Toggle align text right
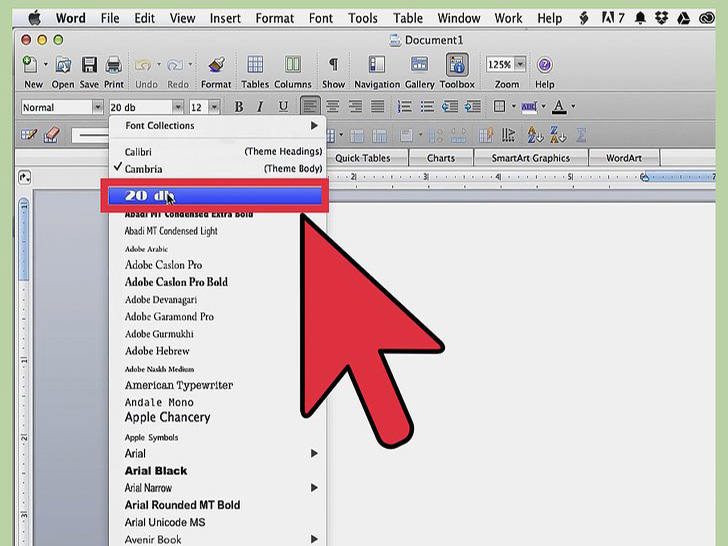728x546 pixels. click(x=355, y=107)
